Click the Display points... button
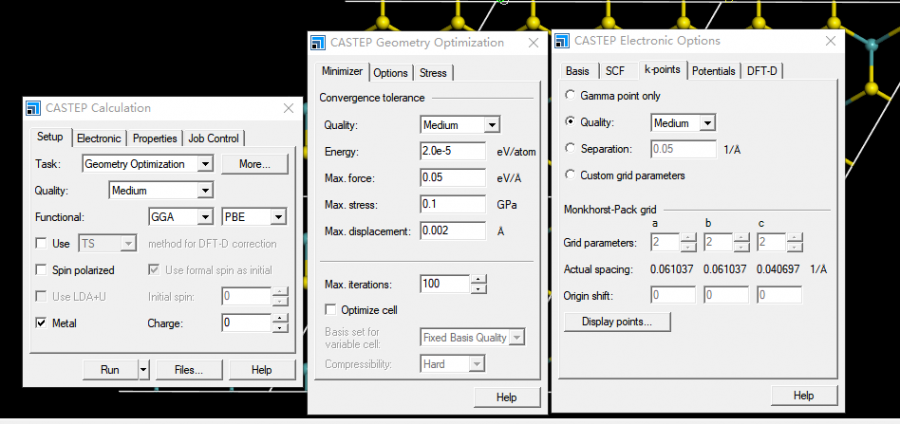This screenshot has height=424, width=900. [617, 322]
